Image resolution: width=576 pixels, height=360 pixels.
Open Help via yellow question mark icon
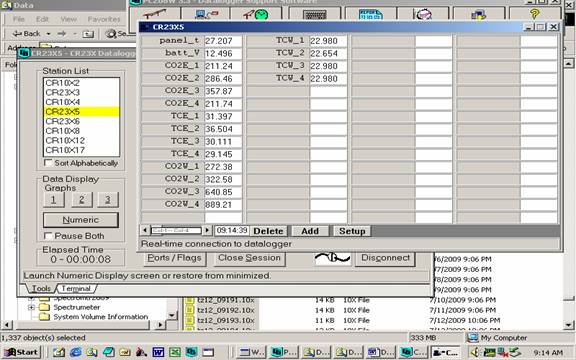tap(534, 14)
